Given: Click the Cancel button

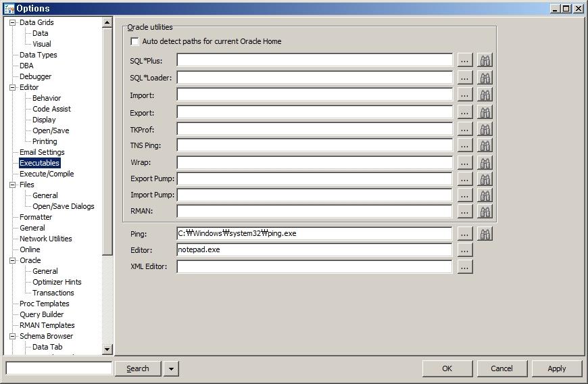Looking at the screenshot, I should pos(501,368).
